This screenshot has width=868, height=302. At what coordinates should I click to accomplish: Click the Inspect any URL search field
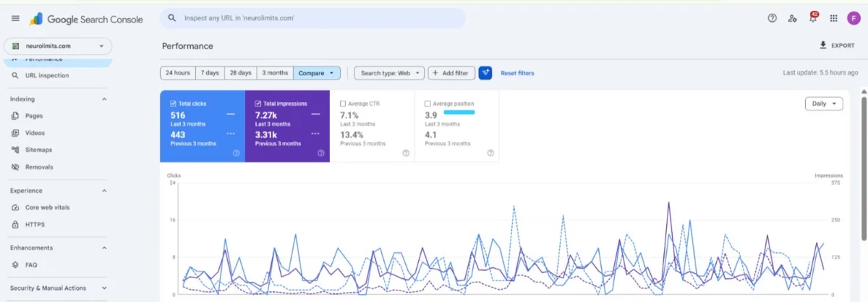[x=313, y=18]
